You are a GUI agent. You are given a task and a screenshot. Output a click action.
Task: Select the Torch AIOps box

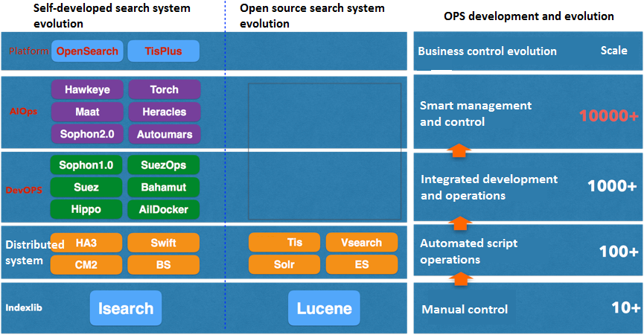click(x=165, y=89)
